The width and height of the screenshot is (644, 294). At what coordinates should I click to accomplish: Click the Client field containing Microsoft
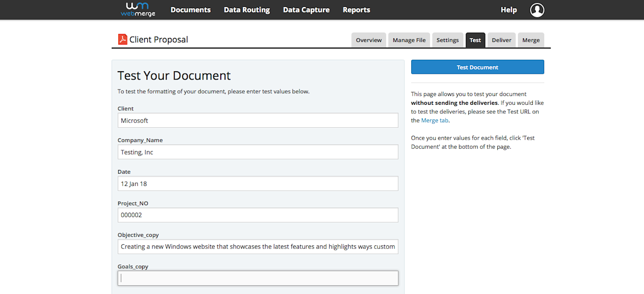[x=258, y=120]
